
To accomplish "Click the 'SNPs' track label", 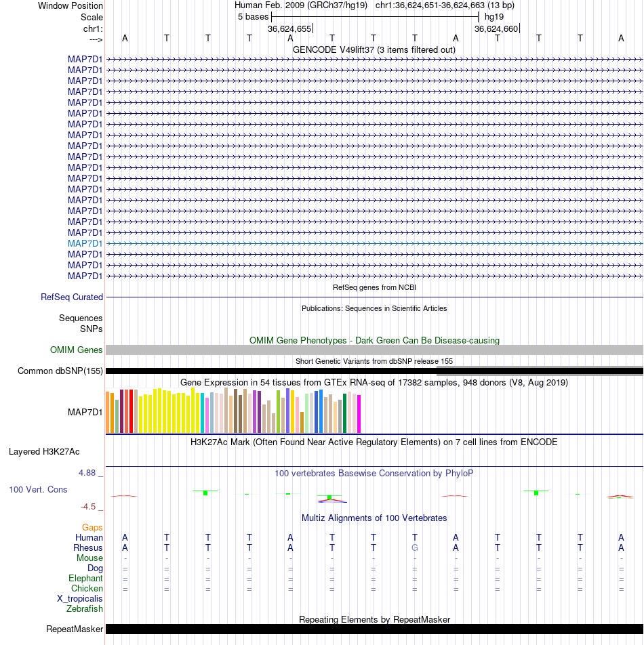I will [x=92, y=329].
